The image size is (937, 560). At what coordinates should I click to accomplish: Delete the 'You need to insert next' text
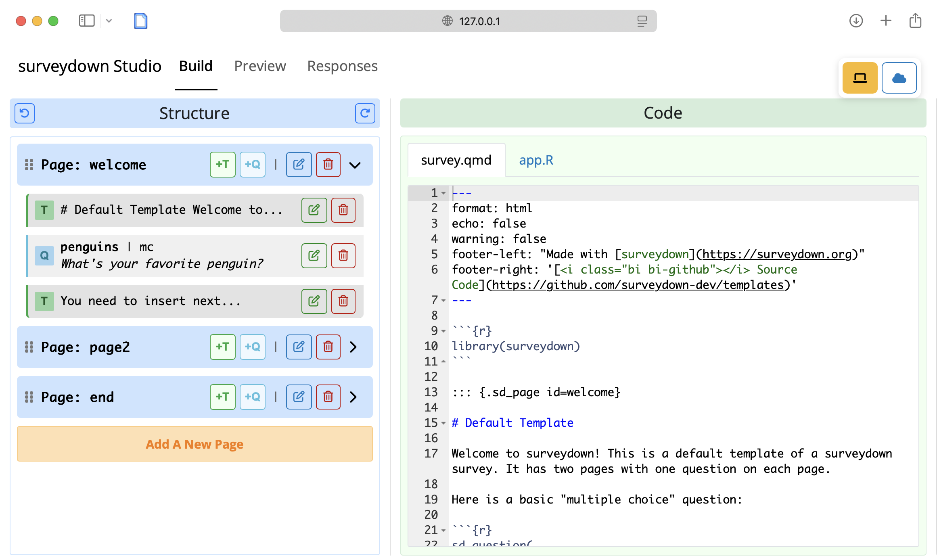tap(343, 301)
